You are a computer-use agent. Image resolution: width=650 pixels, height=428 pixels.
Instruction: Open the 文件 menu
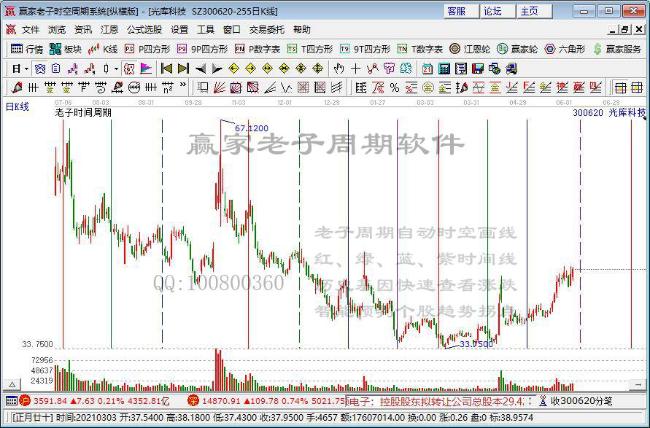pos(31,30)
